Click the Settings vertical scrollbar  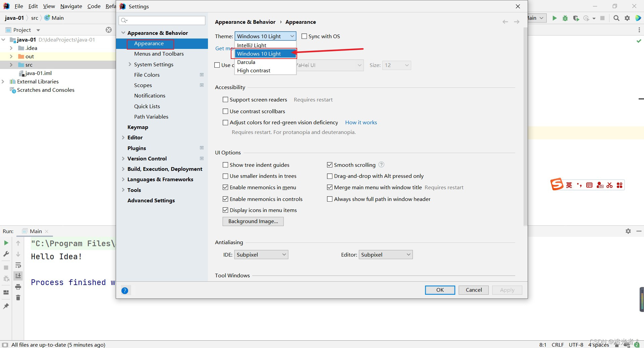(525, 127)
